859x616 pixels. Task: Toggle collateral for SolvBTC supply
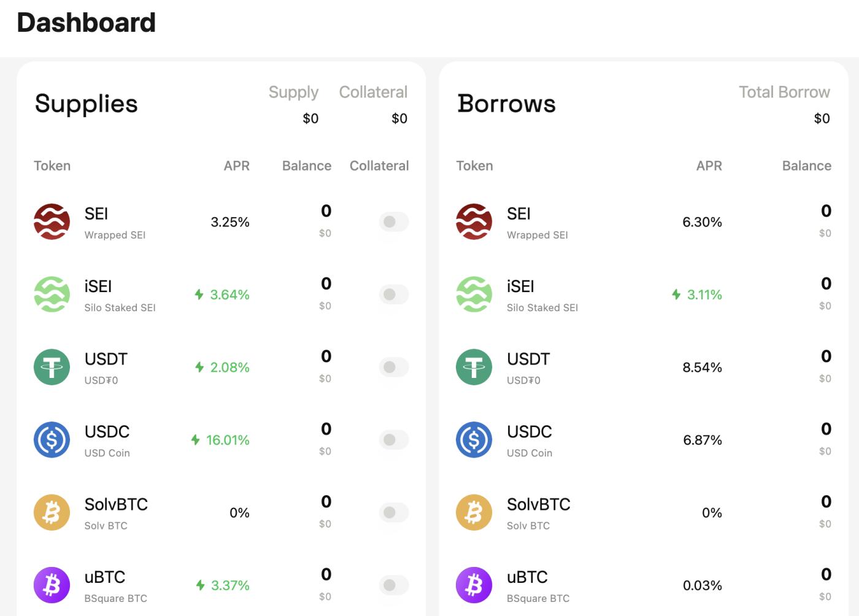point(393,512)
